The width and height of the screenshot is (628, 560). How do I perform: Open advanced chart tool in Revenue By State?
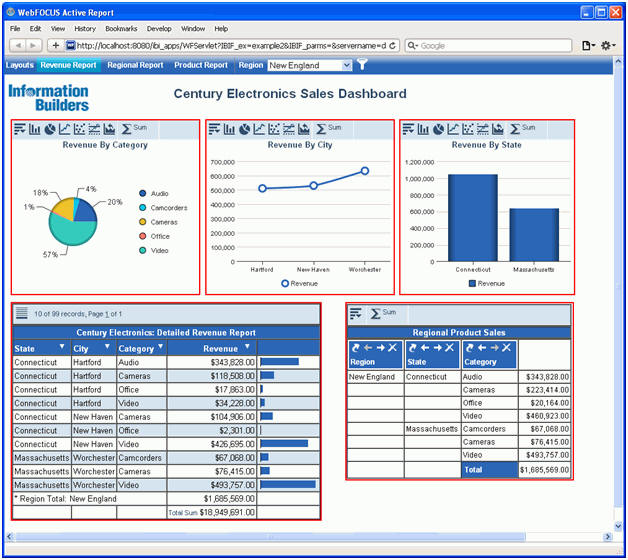(x=498, y=129)
